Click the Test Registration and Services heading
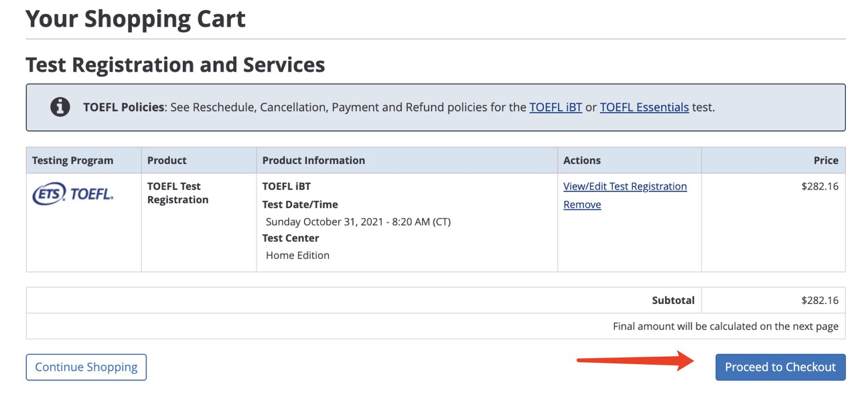Image resolution: width=868 pixels, height=403 pixels. 175,65
